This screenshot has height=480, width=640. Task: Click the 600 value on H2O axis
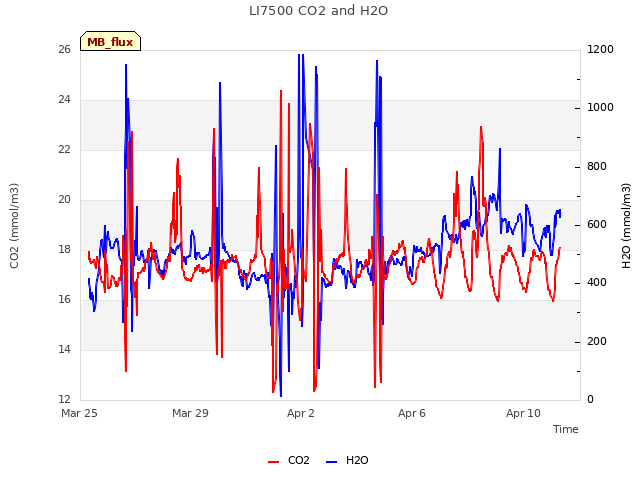pos(597,225)
